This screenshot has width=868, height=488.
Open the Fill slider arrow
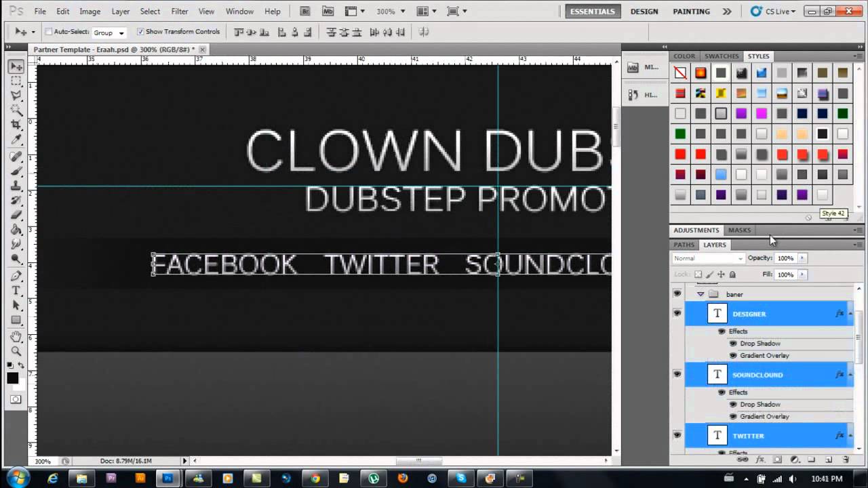(x=802, y=274)
